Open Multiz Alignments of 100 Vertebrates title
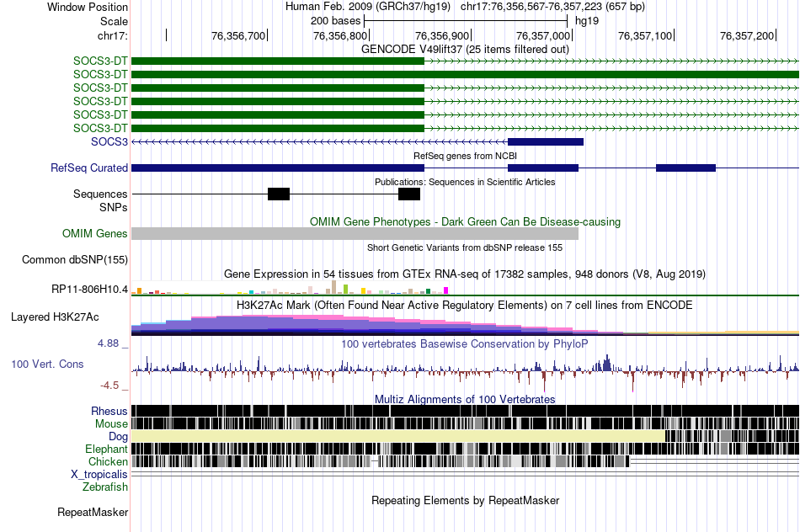This screenshot has height=532, width=800. [465, 399]
